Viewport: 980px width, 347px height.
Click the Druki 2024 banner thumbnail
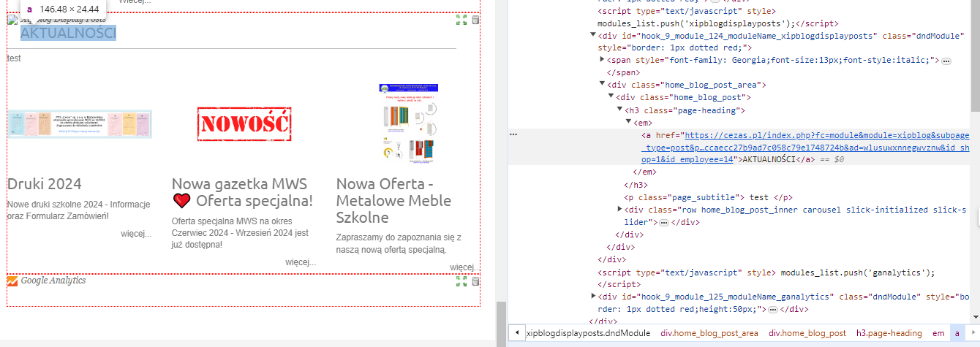pyautogui.click(x=80, y=123)
